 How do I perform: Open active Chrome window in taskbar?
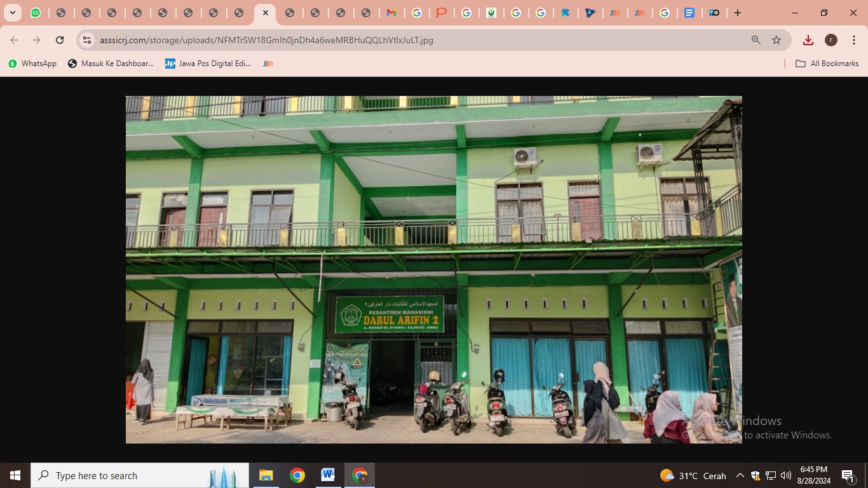[x=360, y=475]
